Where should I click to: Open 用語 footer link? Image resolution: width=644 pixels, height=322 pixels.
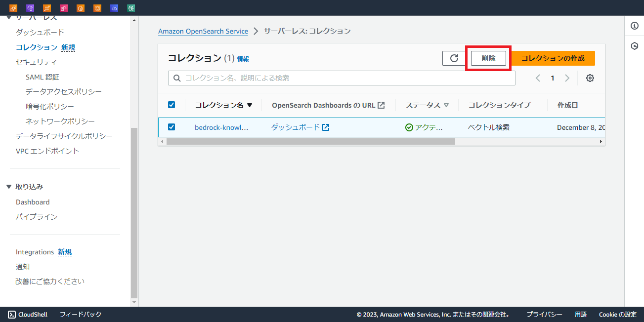pyautogui.click(x=581, y=315)
